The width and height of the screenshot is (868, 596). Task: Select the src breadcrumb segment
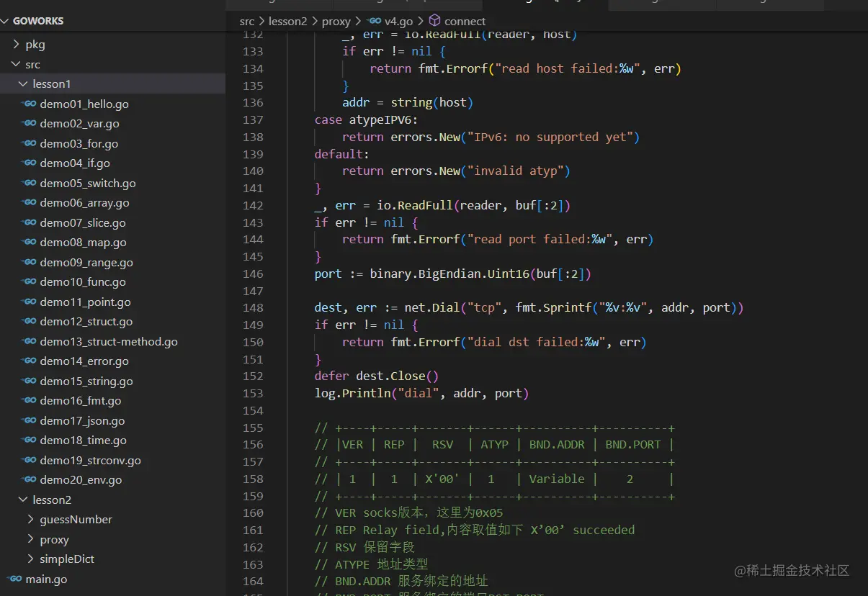click(x=247, y=22)
